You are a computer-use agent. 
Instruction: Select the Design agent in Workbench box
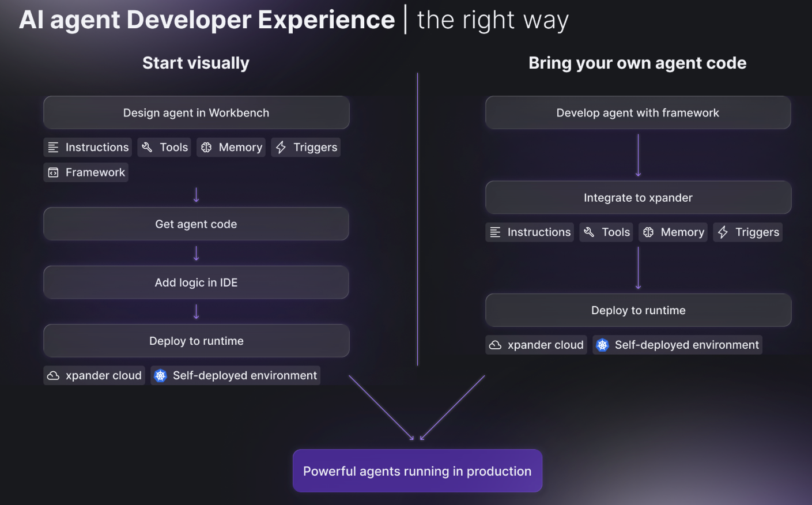tap(197, 112)
